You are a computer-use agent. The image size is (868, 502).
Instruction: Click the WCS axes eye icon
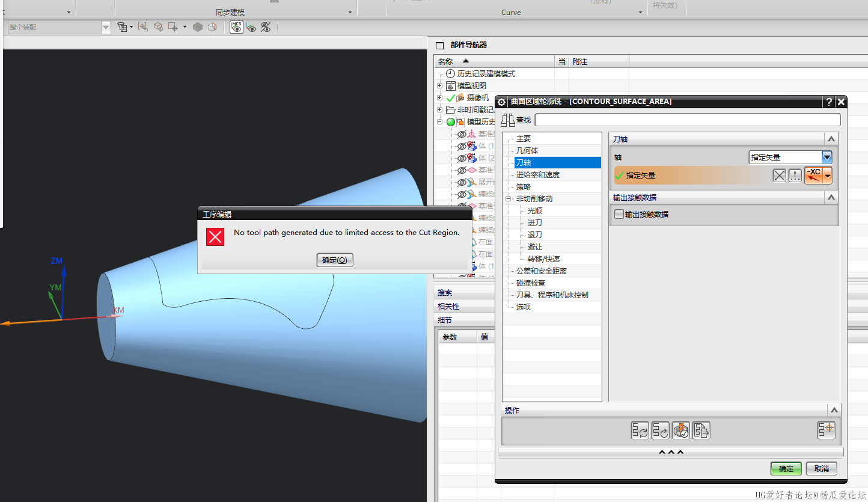tap(251, 27)
